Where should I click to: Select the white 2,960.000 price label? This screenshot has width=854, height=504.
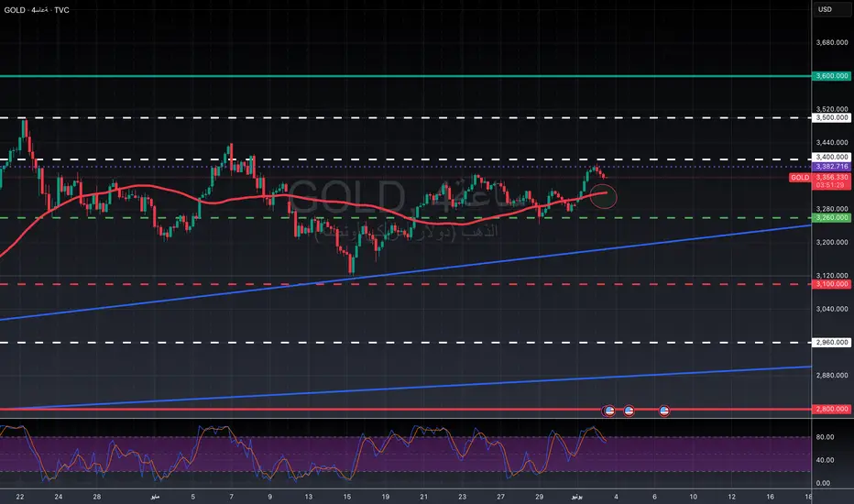[x=832, y=343]
